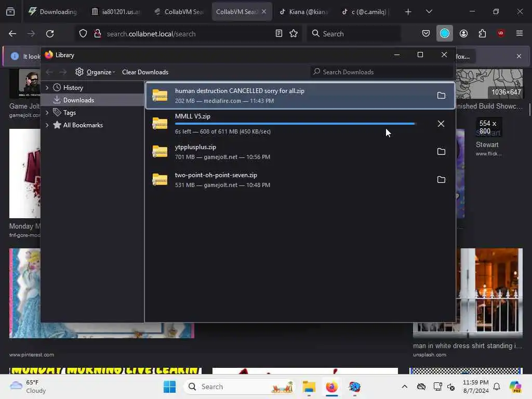532x399 pixels.
Task: Open unsplash restaurant image thumbnail in browser
Action: tap(468, 293)
